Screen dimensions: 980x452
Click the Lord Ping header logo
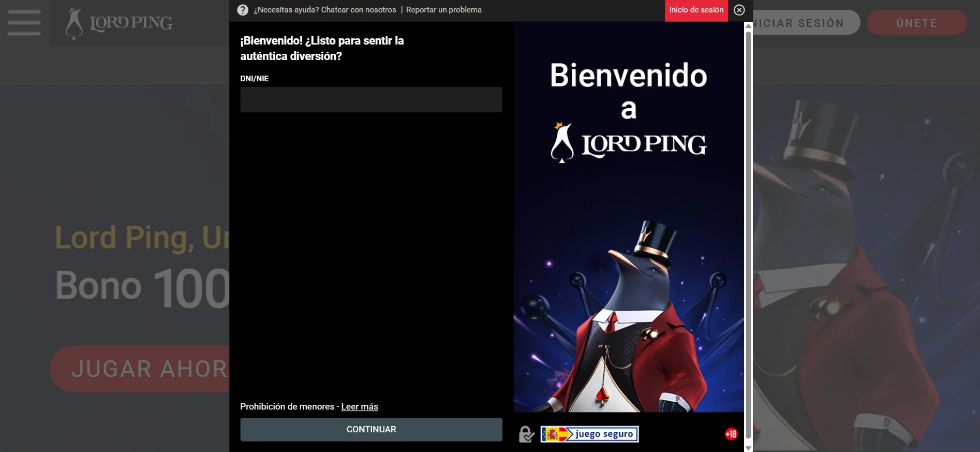[119, 23]
